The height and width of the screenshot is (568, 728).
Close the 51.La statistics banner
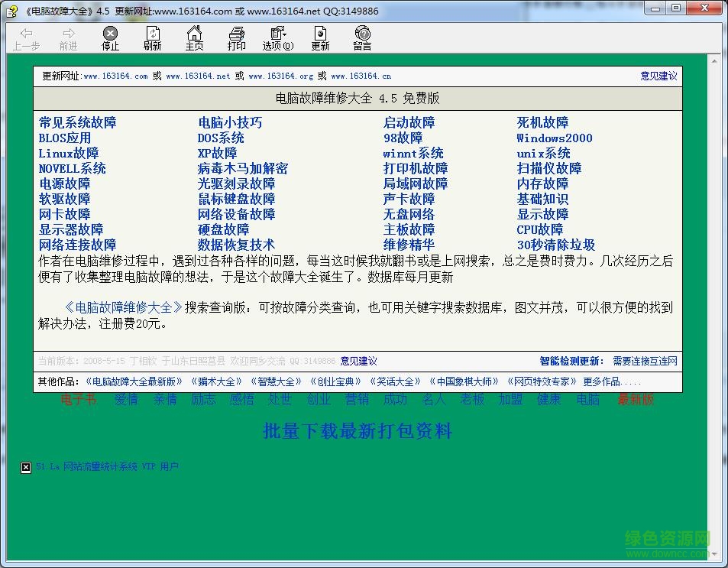click(25, 467)
